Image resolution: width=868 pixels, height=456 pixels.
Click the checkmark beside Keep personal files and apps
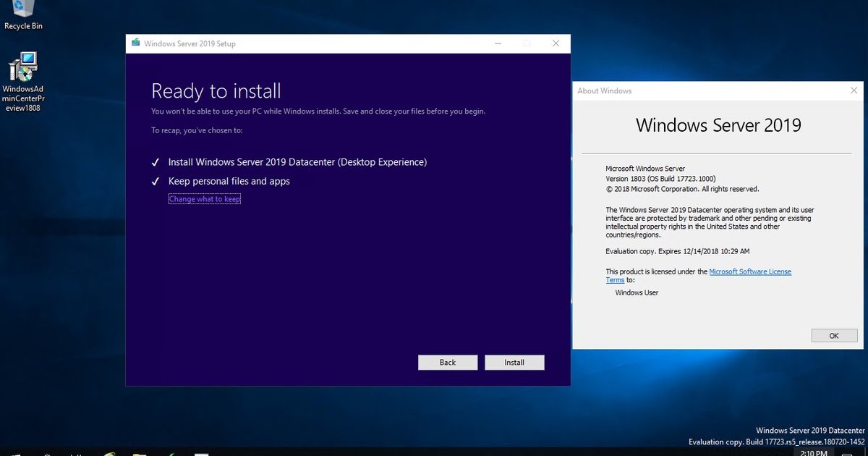coord(154,181)
